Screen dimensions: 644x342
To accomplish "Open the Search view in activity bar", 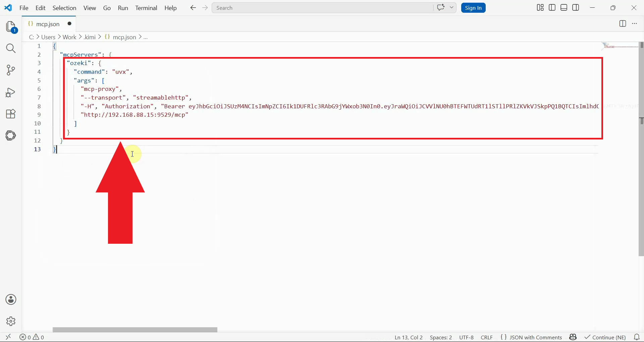I will [11, 48].
